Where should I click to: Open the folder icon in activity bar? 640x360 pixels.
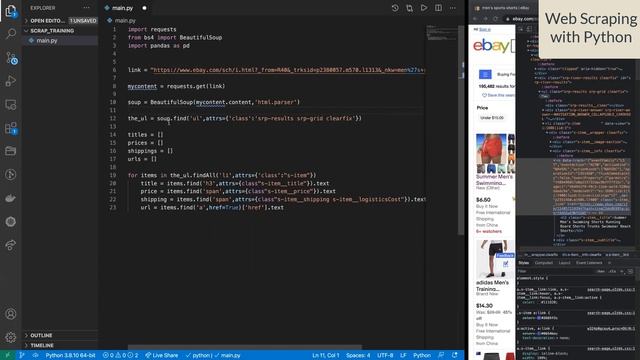click(11, 151)
